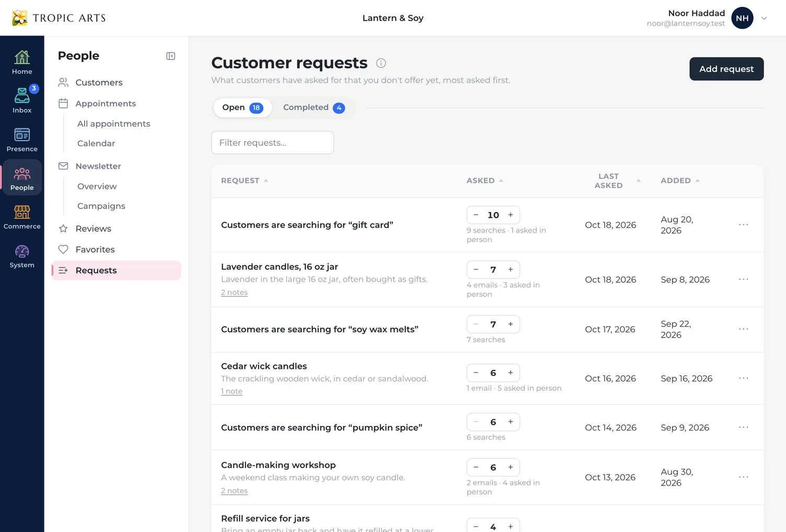Switch to the Completed tab
This screenshot has width=786, height=532.
pyautogui.click(x=314, y=108)
